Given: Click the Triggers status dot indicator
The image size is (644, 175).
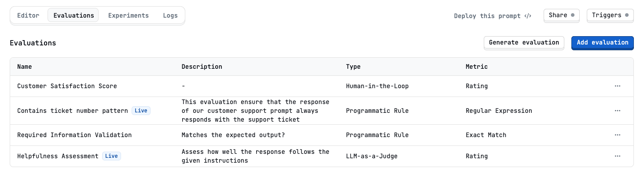Looking at the screenshot, I should click(x=626, y=15).
